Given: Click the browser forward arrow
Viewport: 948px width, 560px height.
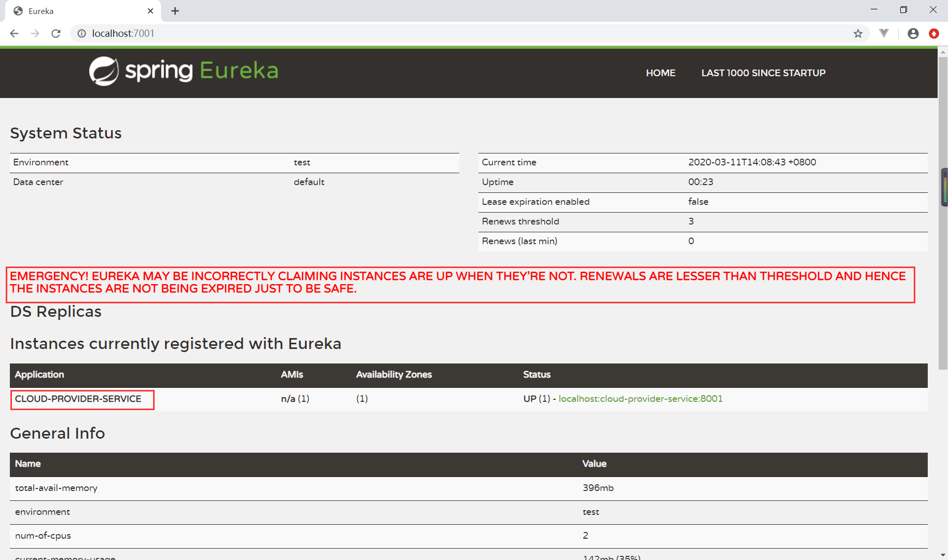Looking at the screenshot, I should click(35, 34).
